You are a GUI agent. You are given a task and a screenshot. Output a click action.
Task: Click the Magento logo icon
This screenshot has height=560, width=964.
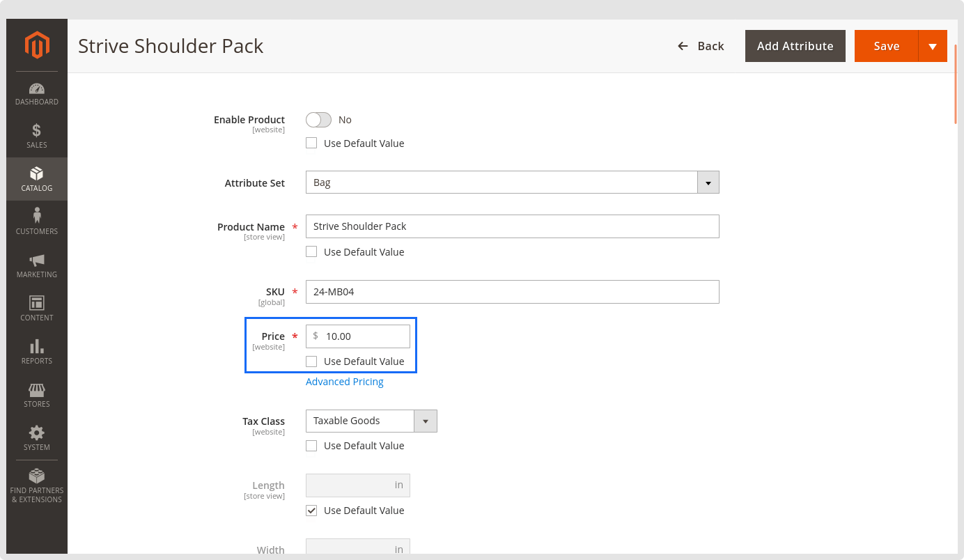[37, 45]
